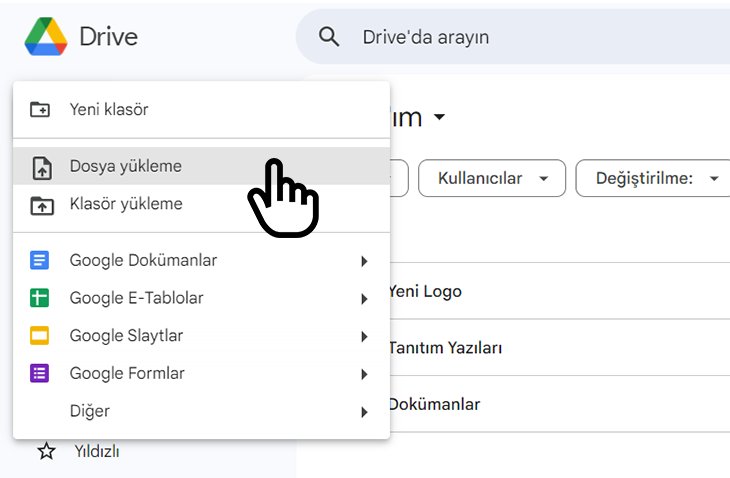Open the Tanıtım Yazıları item
The image size is (730, 478).
coord(446,348)
